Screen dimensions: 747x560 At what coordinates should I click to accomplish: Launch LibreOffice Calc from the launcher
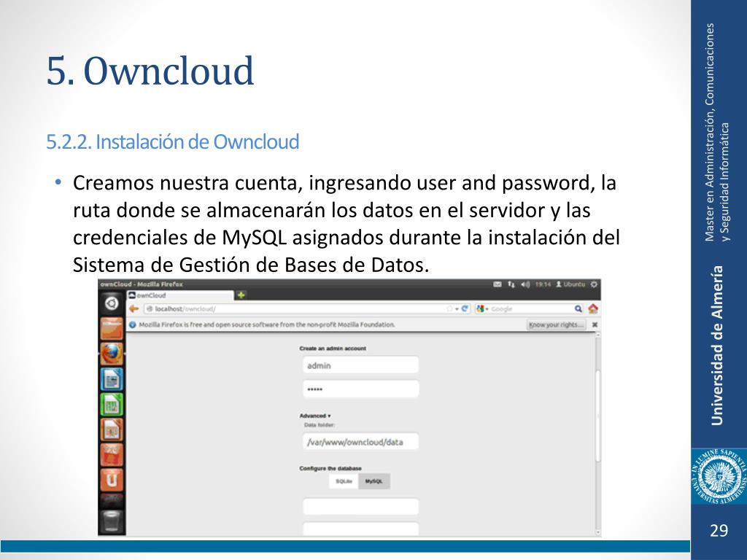pos(112,404)
